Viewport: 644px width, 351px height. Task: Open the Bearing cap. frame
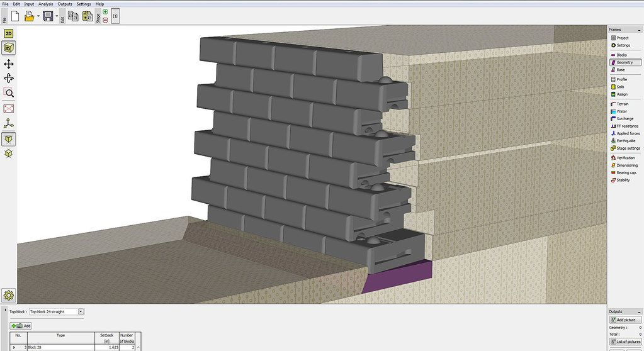point(624,172)
